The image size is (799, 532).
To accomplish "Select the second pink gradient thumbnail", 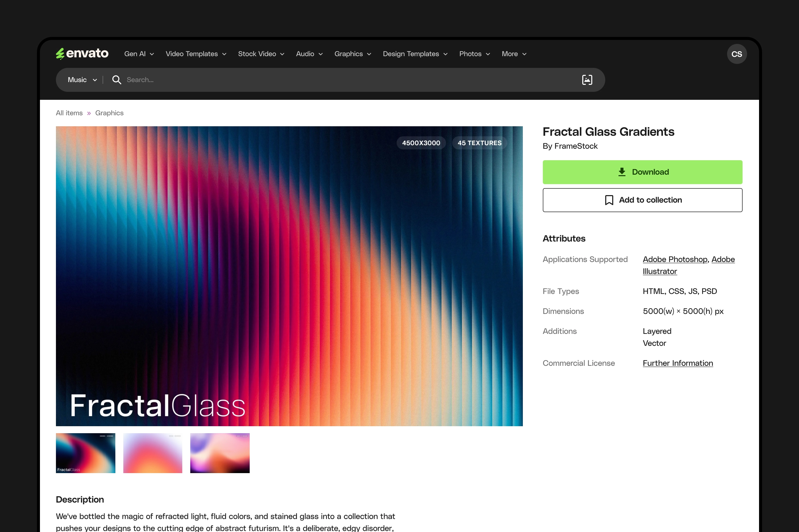I will [152, 453].
